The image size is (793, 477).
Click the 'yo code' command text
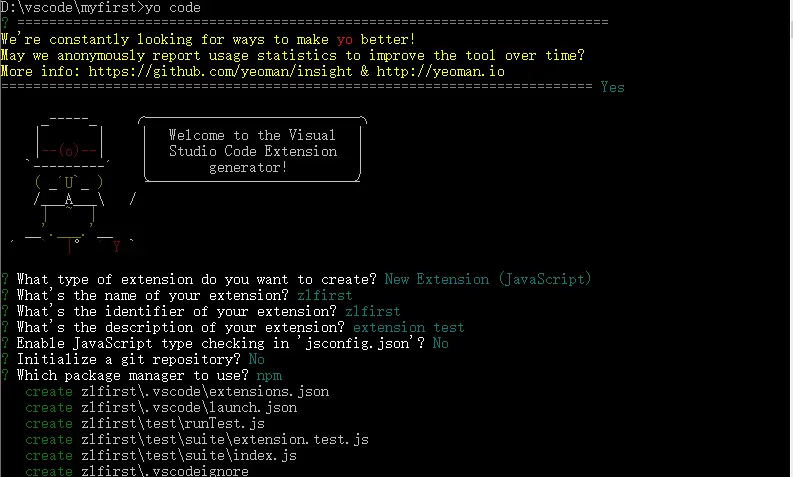172,8
